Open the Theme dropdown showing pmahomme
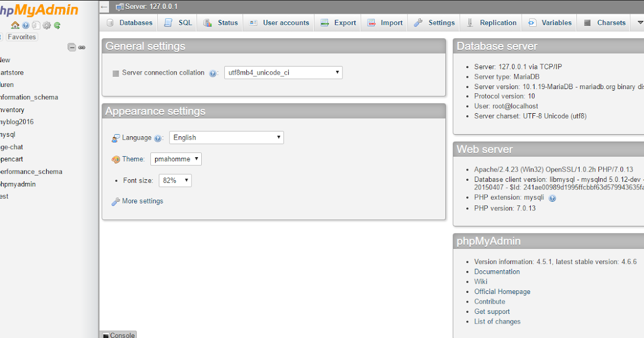This screenshot has width=644, height=338. [x=176, y=159]
